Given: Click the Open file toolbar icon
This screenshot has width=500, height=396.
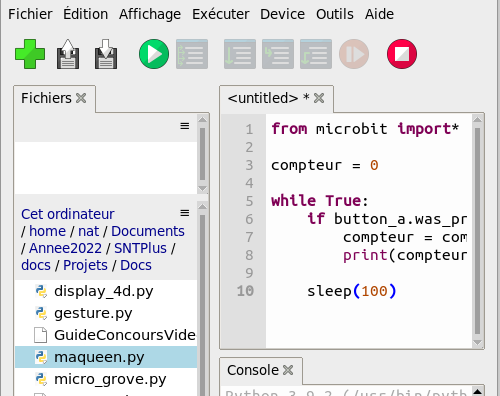Looking at the screenshot, I should (68, 54).
